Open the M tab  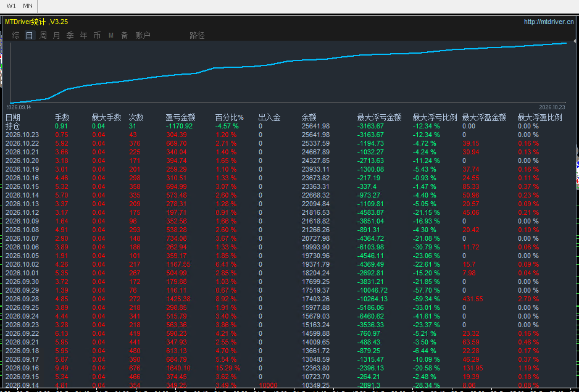pyautogui.click(x=110, y=35)
